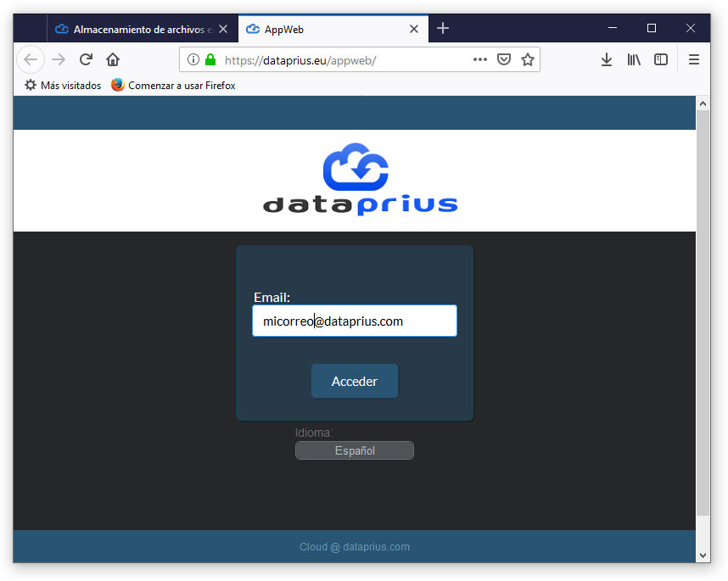This screenshot has width=728, height=581.
Task: Close the Firefox window
Action: (x=691, y=28)
